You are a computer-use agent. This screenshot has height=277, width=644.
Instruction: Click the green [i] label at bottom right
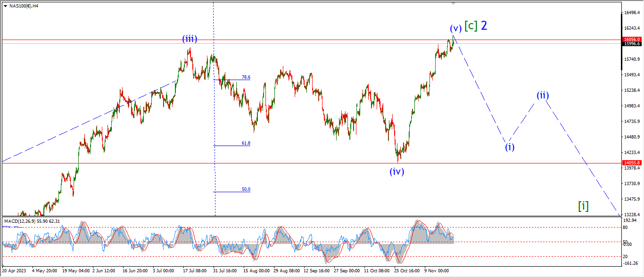pyautogui.click(x=583, y=206)
